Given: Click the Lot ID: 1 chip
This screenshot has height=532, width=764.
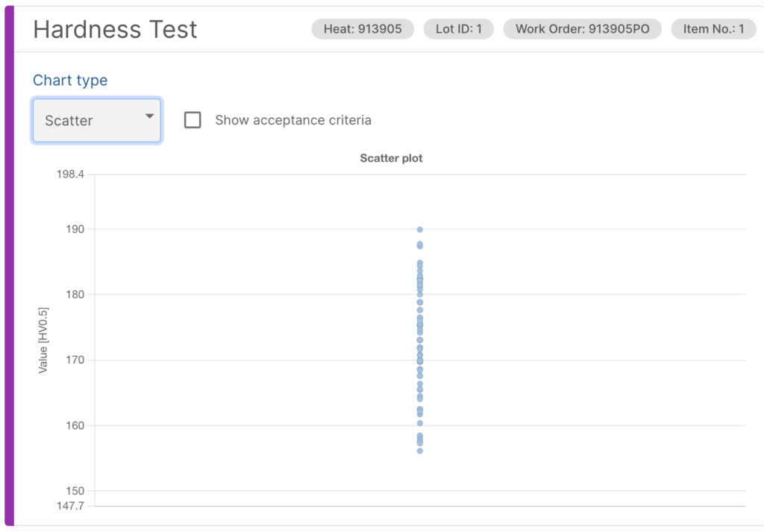Looking at the screenshot, I should 459,29.
